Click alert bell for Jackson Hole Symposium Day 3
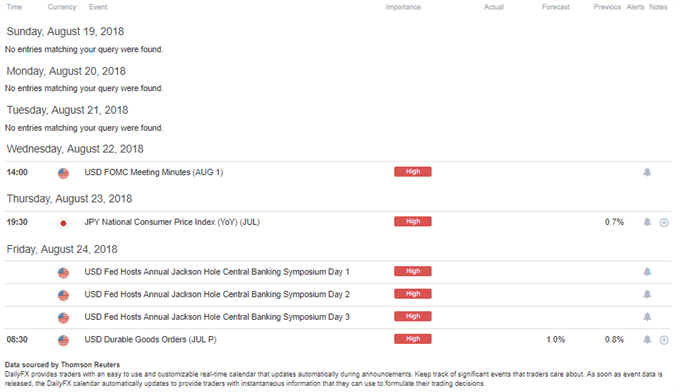Image resolution: width=680 pixels, height=392 pixels. coord(647,317)
